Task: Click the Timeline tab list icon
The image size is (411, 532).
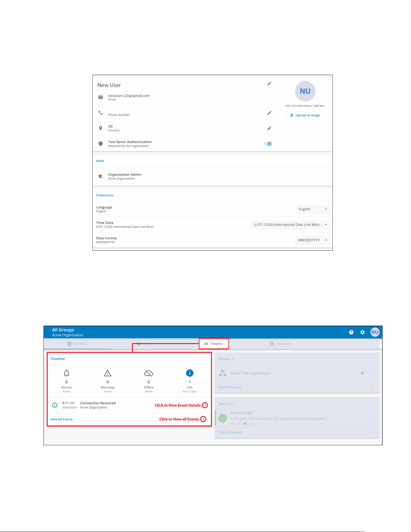Action: [206, 344]
